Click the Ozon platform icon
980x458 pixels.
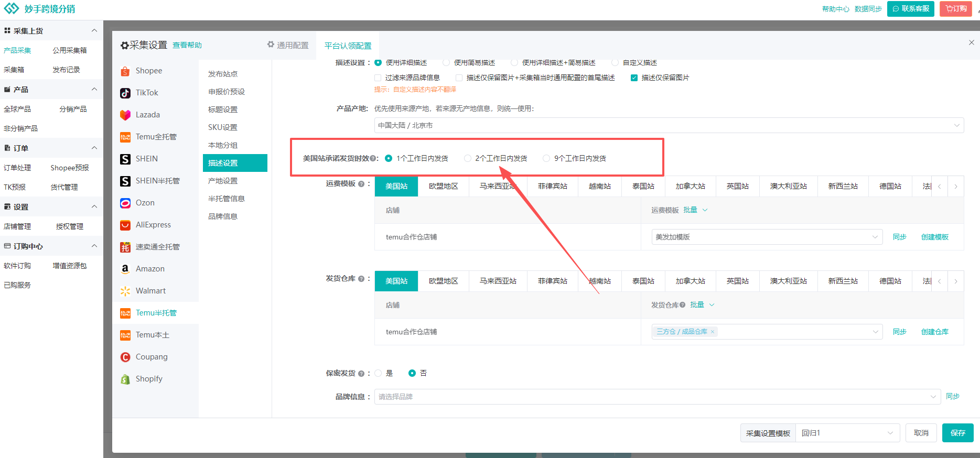125,203
